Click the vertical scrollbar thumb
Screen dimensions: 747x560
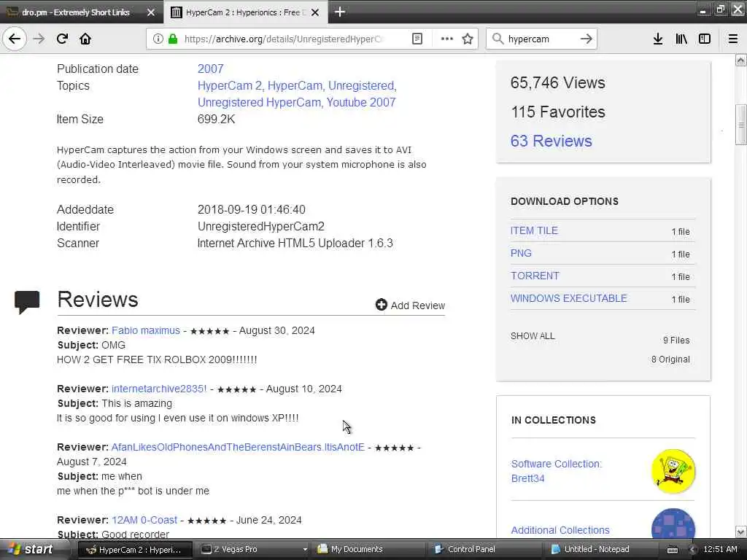click(x=740, y=124)
